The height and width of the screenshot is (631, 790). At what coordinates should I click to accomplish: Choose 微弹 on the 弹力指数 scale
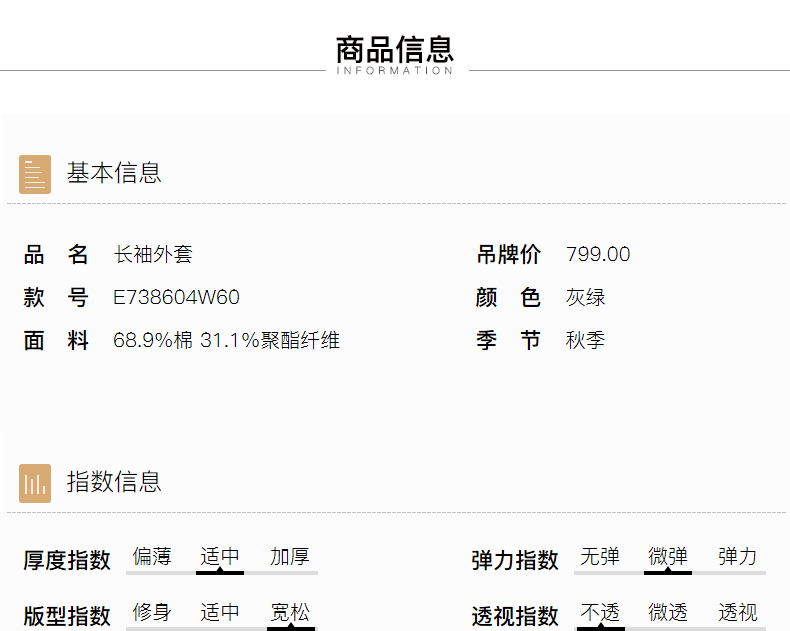(668, 558)
